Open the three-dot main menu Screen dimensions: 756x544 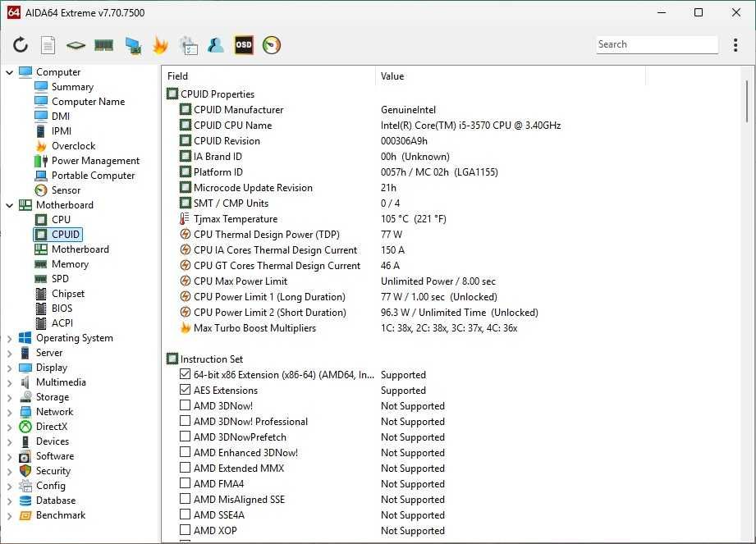[x=735, y=45]
